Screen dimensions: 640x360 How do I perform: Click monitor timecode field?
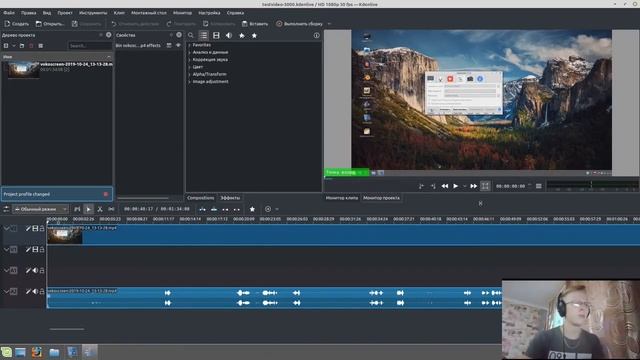click(510, 186)
